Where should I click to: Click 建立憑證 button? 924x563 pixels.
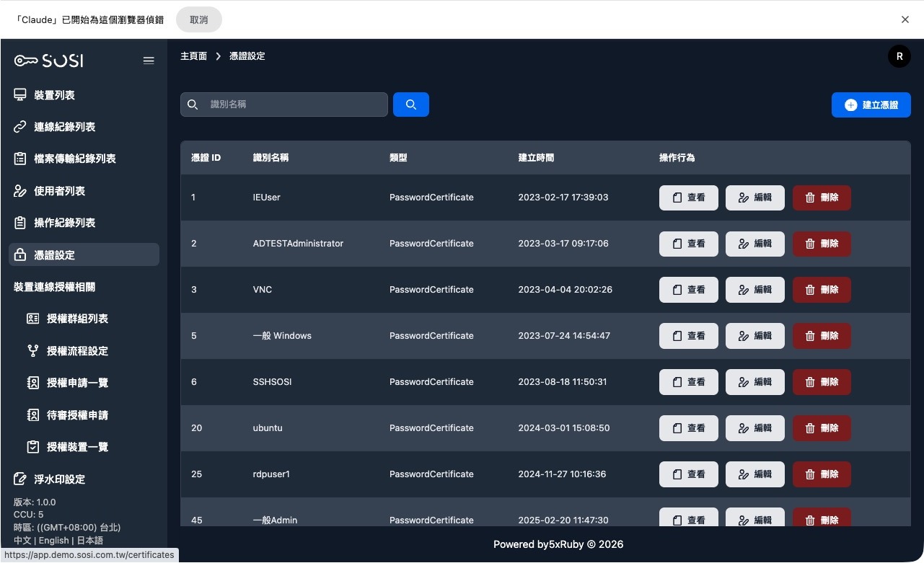(x=871, y=105)
